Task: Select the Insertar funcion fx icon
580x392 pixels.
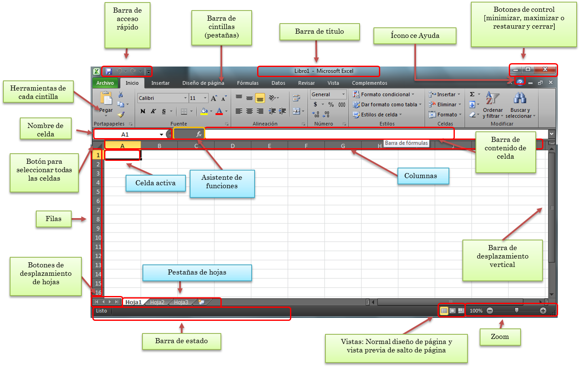Action: (199, 133)
